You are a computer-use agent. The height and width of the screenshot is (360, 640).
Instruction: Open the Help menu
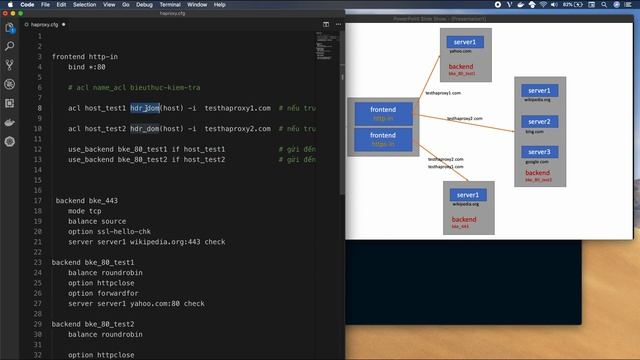[220, 4]
